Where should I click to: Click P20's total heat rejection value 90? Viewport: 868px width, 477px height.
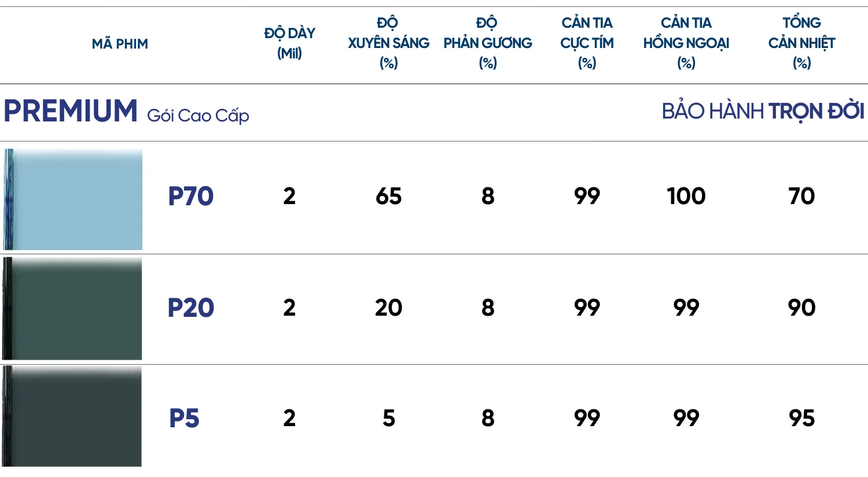coord(801,308)
